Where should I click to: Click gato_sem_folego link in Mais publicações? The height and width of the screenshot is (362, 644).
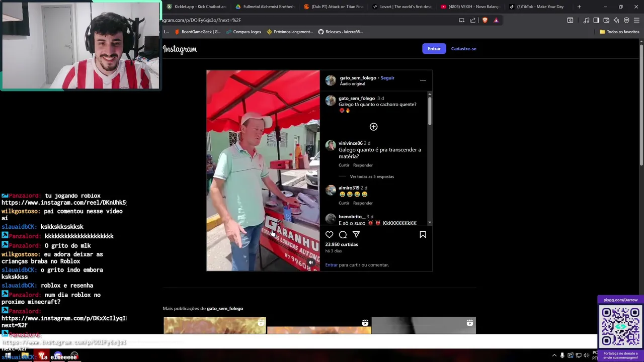tap(225, 308)
